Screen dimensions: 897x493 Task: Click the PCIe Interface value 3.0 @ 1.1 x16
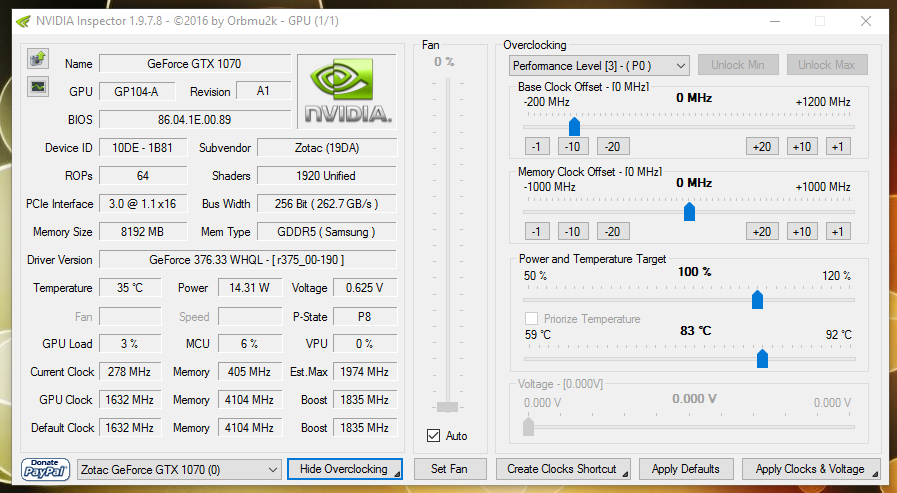142,204
